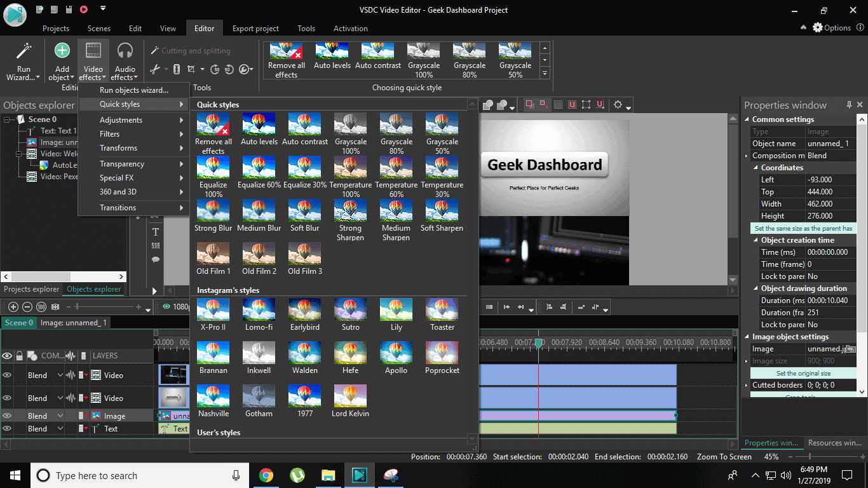Click the timeline zoom slider handle

(x=76, y=307)
